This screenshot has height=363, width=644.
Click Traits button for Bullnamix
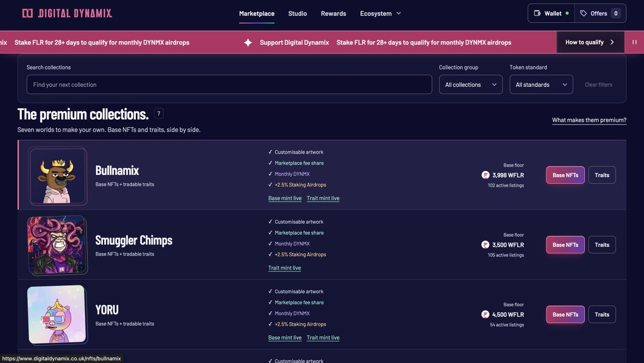pos(602,175)
